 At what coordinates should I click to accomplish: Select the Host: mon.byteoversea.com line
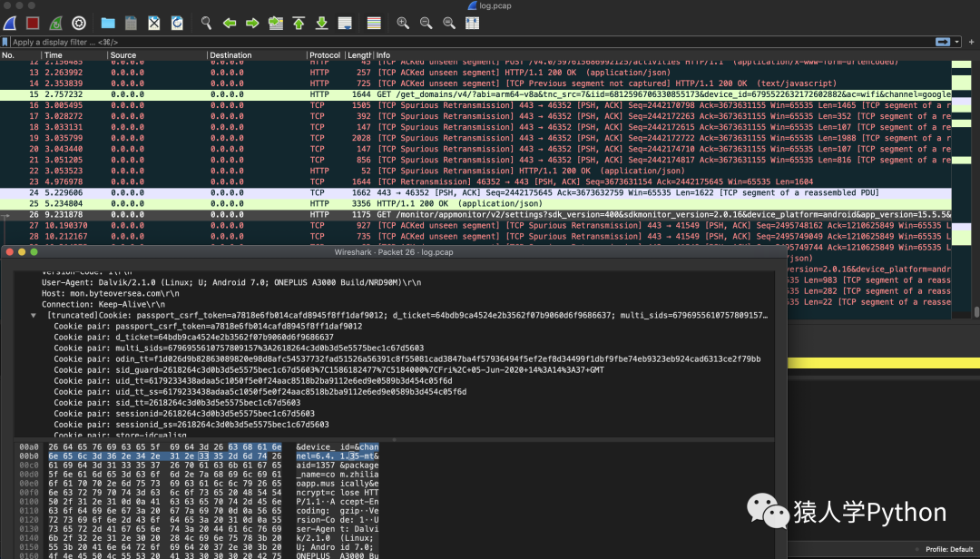click(111, 293)
